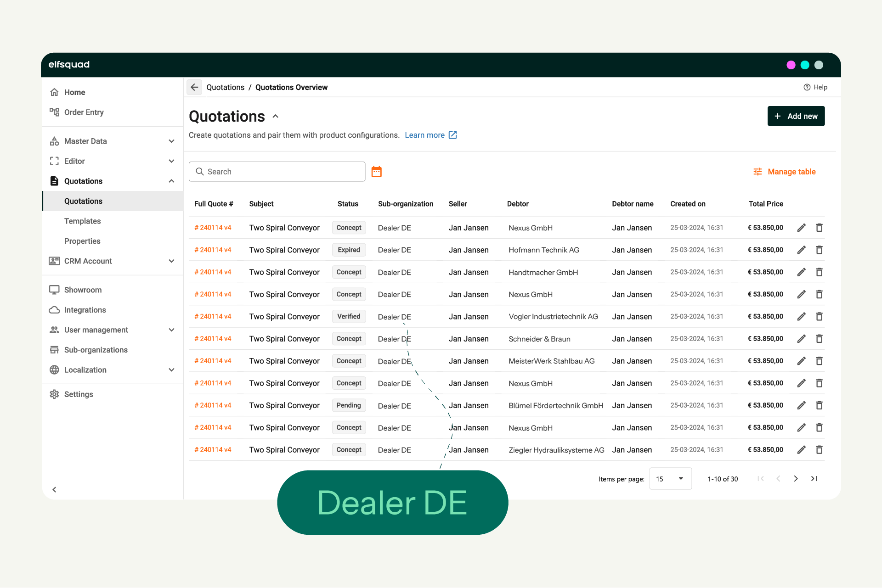Switch to the Templates section
Image resolution: width=882 pixels, height=588 pixels.
coord(82,221)
